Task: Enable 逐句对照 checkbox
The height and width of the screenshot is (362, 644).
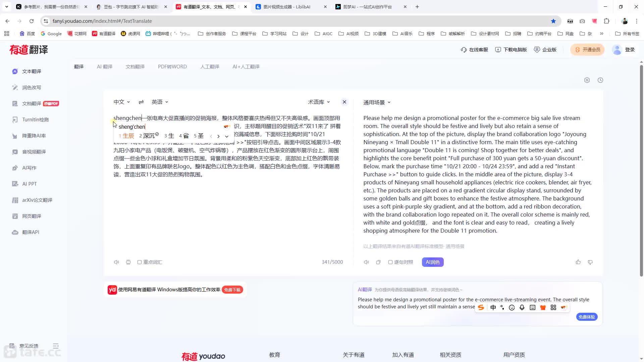Action: [390, 262]
